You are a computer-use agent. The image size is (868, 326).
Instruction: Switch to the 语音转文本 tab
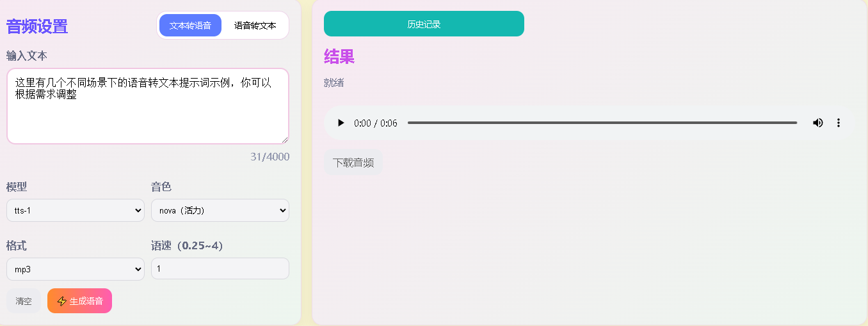pyautogui.click(x=255, y=26)
